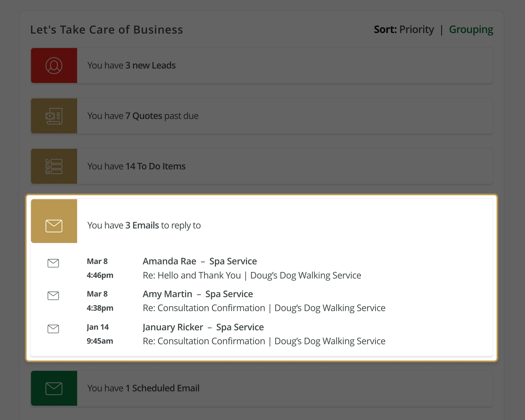Click the envelope icon beside Amy Martin's email
This screenshot has height=420, width=525.
pos(53,296)
